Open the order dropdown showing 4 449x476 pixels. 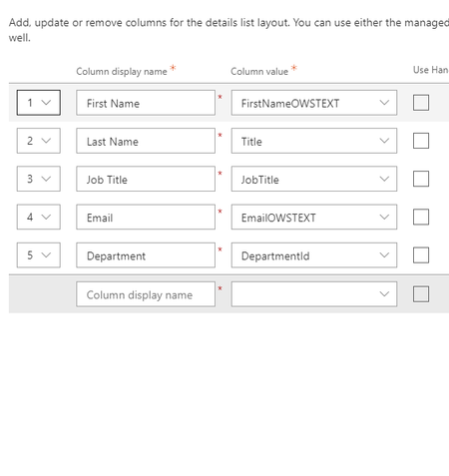(x=39, y=217)
